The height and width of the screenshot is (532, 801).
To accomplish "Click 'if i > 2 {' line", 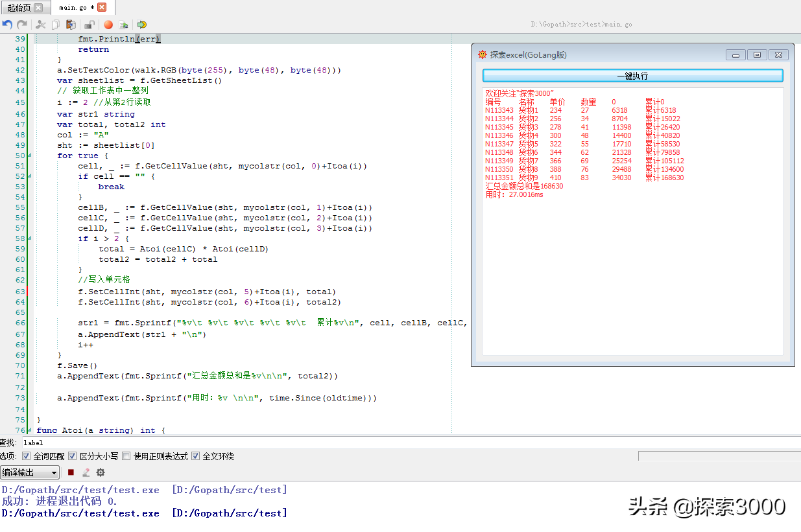I will (x=104, y=238).
